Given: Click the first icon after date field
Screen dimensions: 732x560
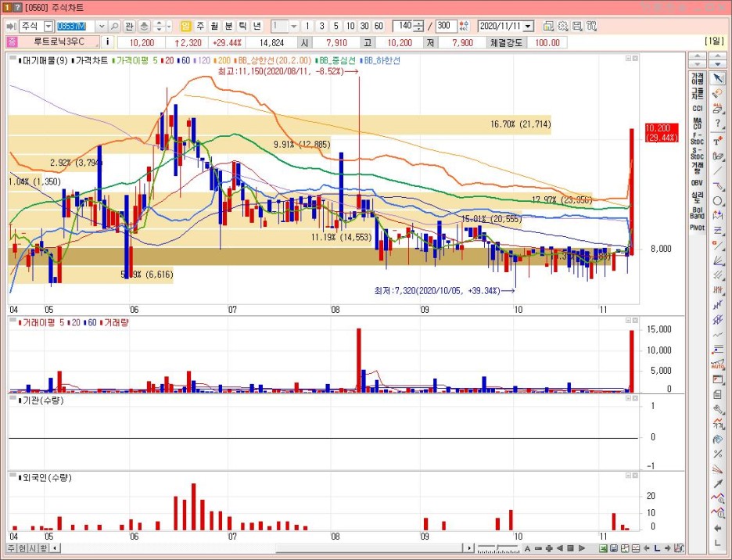Looking at the screenshot, I should 548,26.
